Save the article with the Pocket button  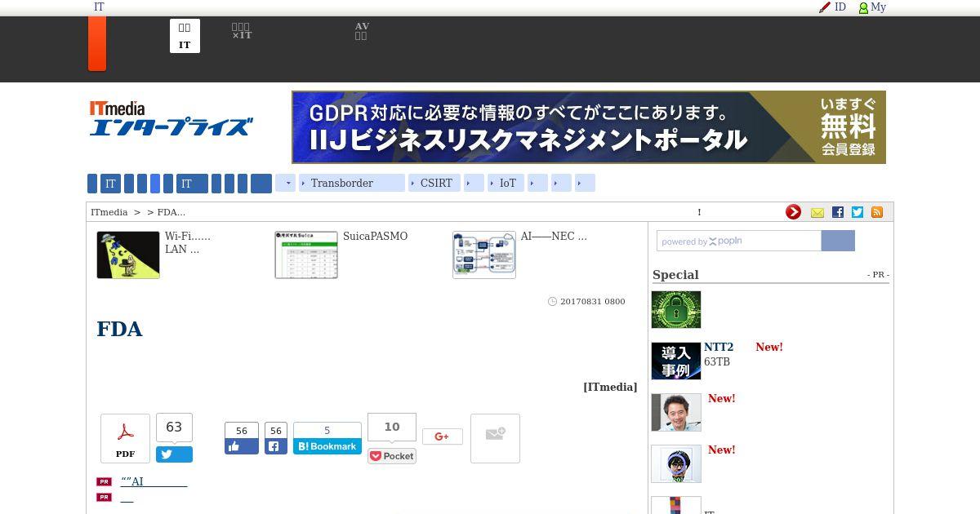(x=392, y=456)
